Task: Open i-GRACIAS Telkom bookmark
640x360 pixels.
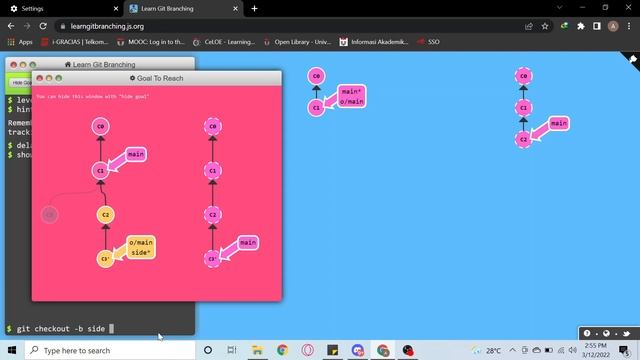Action: coord(75,42)
